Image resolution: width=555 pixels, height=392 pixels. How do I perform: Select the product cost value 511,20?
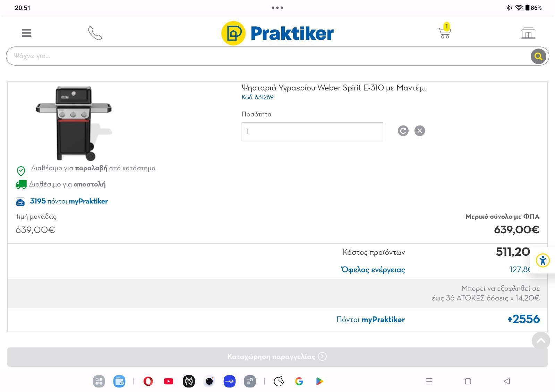[513, 252]
